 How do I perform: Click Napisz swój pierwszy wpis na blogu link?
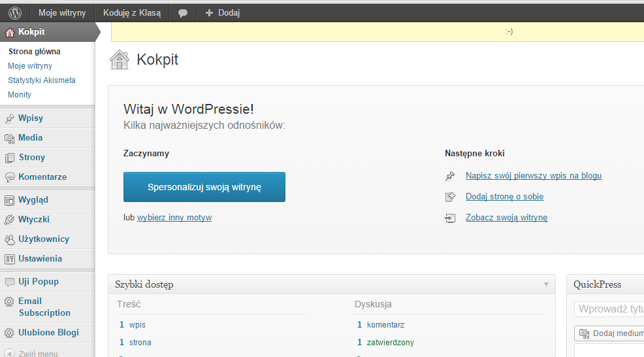click(x=534, y=176)
